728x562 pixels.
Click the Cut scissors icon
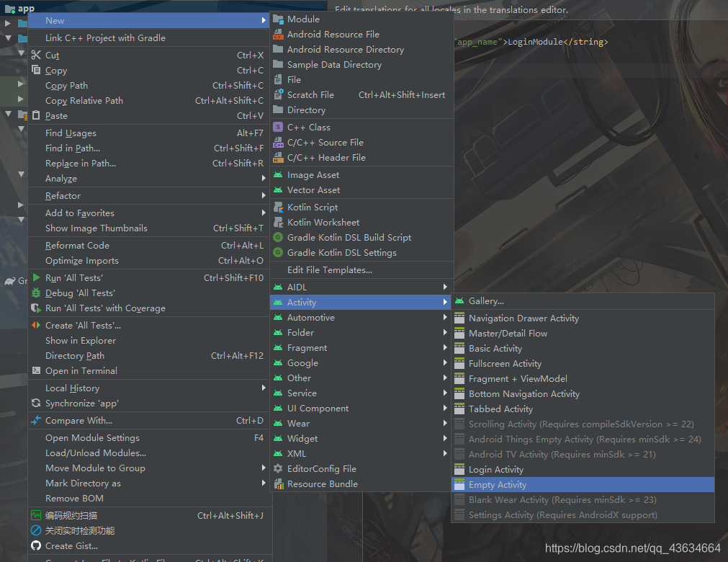pyautogui.click(x=36, y=55)
